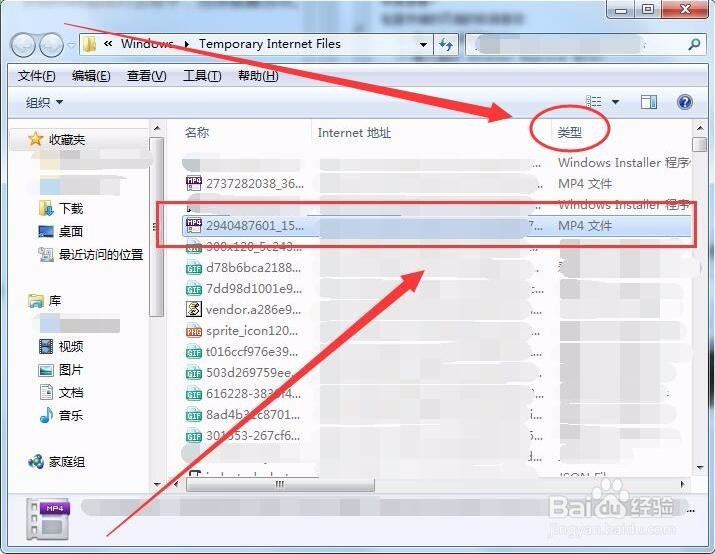This screenshot has height=554, width=715.
Task: Open the recent pages dropdown arrow
Action: point(71,45)
